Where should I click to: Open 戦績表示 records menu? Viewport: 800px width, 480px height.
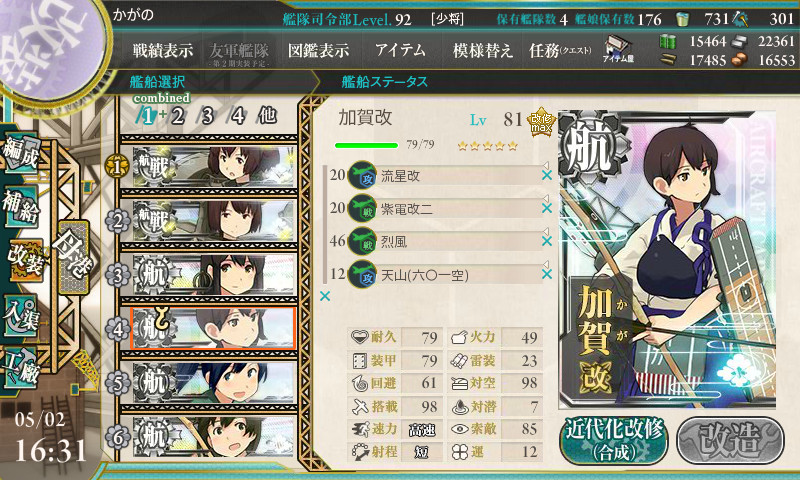pyautogui.click(x=163, y=50)
